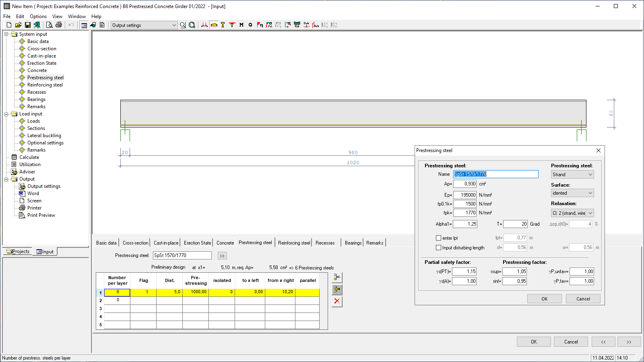644x362 pixels.
Task: Click the red X delete row icon
Action: tap(337, 301)
